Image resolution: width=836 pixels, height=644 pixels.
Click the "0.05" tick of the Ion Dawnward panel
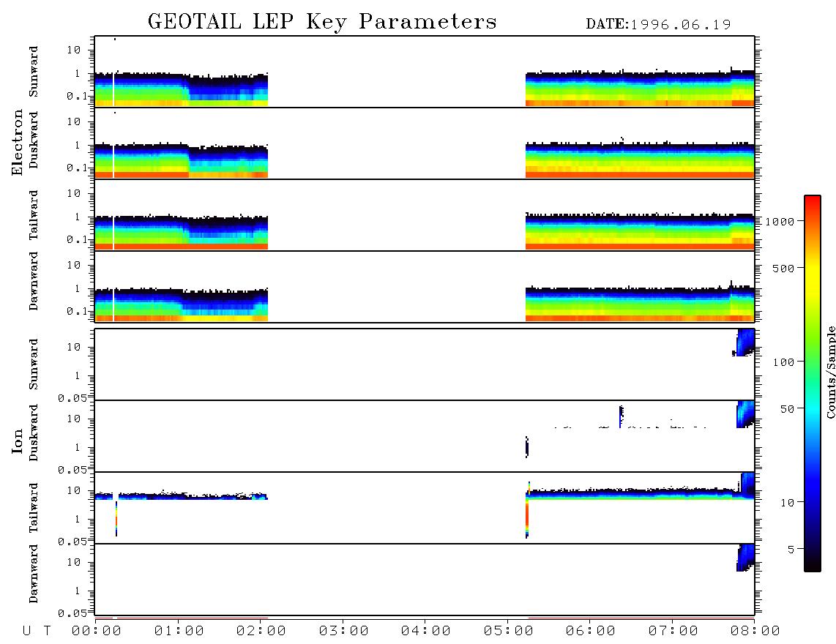tap(72, 613)
